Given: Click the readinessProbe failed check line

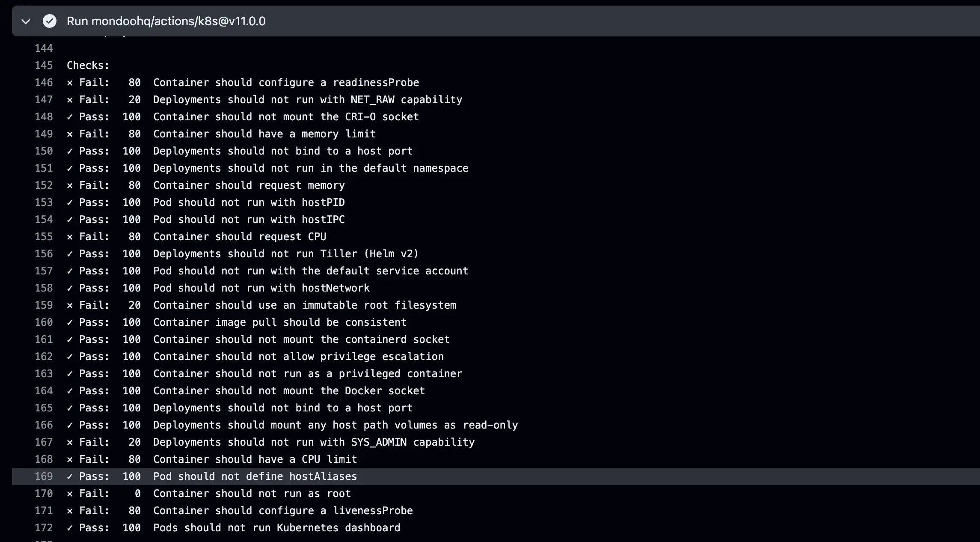Looking at the screenshot, I should pyautogui.click(x=243, y=83).
